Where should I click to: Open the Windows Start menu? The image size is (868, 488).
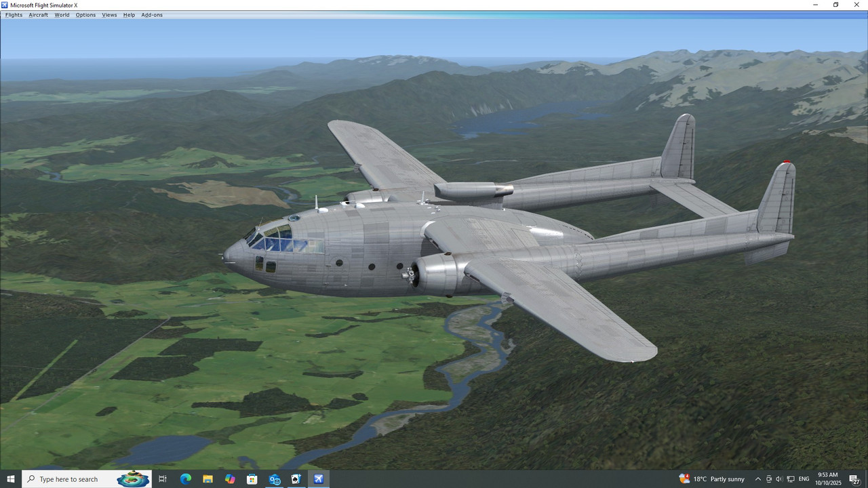click(11, 479)
